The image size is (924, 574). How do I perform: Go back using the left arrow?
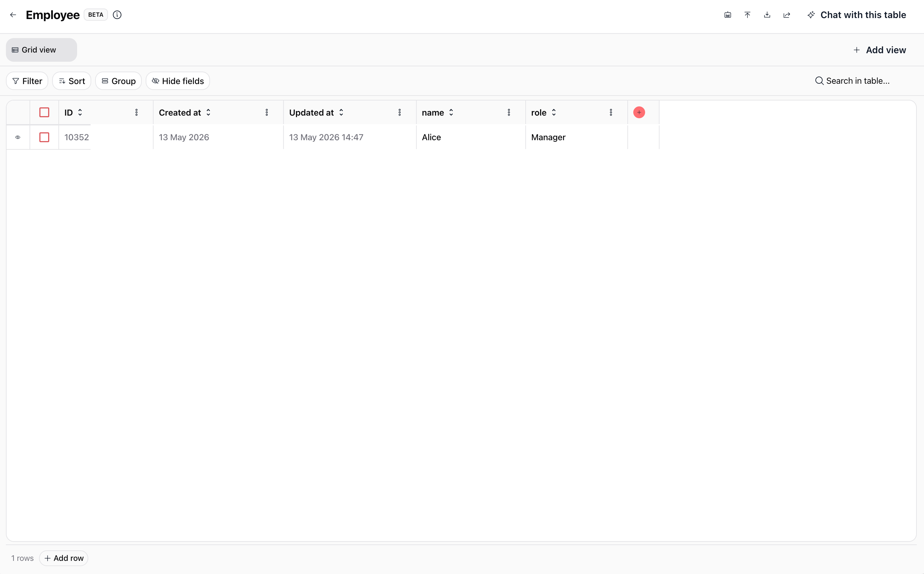[13, 15]
